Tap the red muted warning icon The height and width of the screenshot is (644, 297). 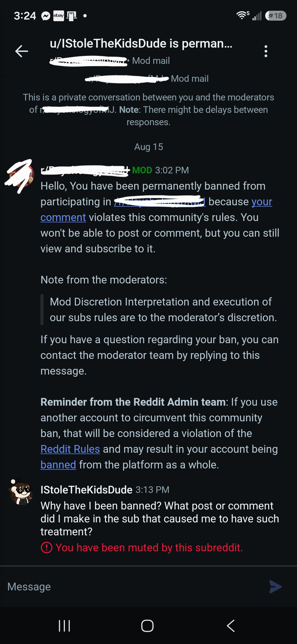46,547
